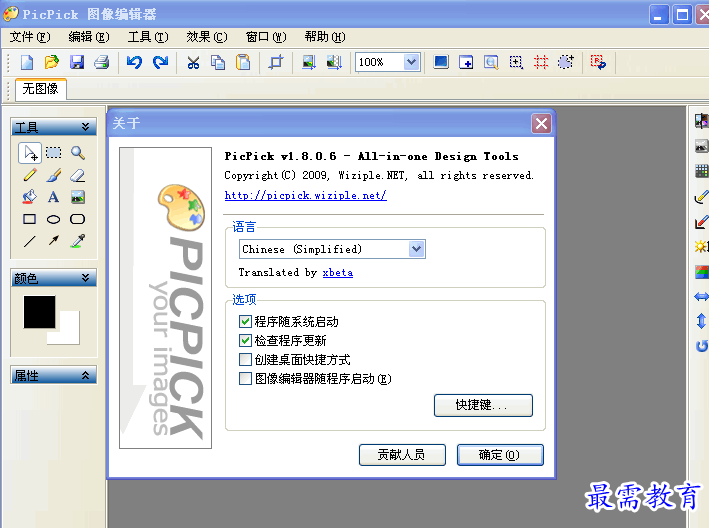Click the capture active window icon
Image resolution: width=709 pixels, height=528 pixels.
(466, 62)
